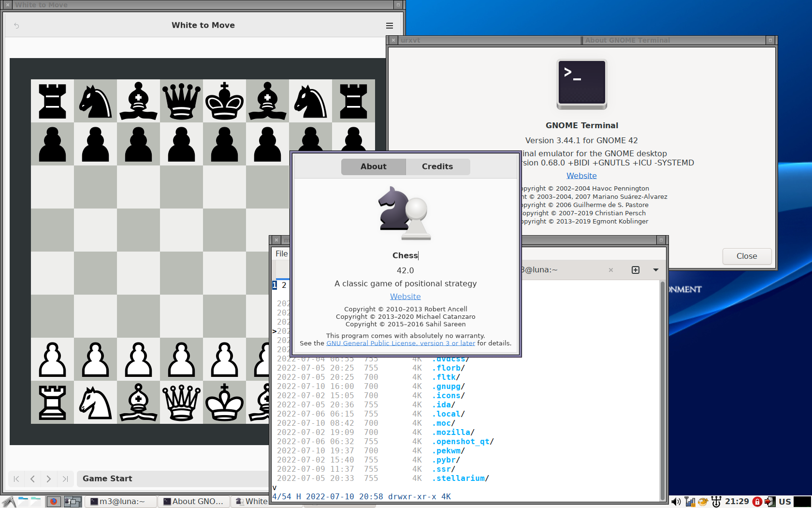The image size is (812, 508).
Task: Select the .florb/ directory entry
Action: click(449, 368)
